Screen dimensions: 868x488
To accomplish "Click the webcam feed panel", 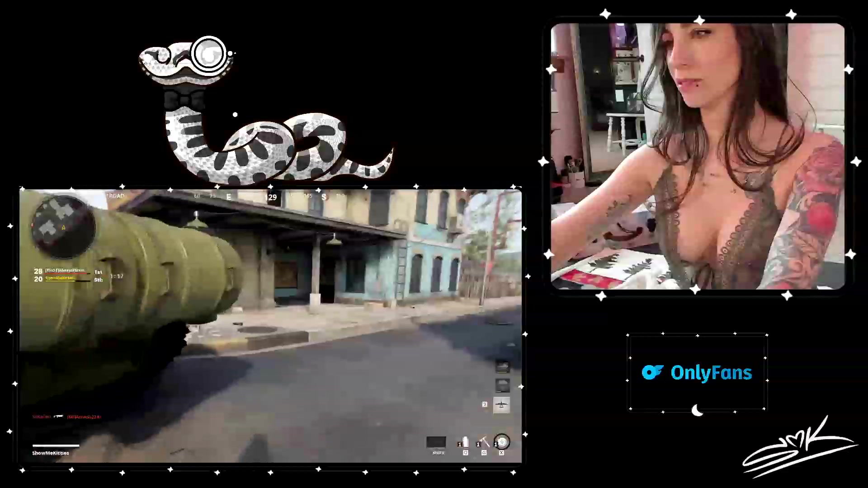I will tap(698, 156).
